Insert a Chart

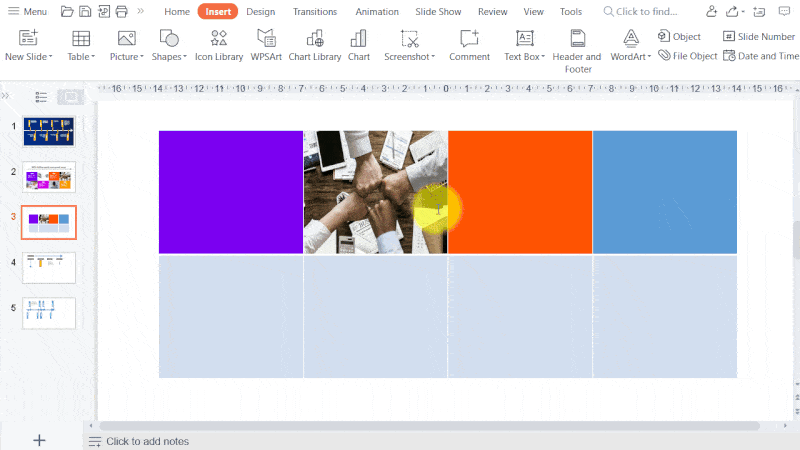(x=359, y=45)
